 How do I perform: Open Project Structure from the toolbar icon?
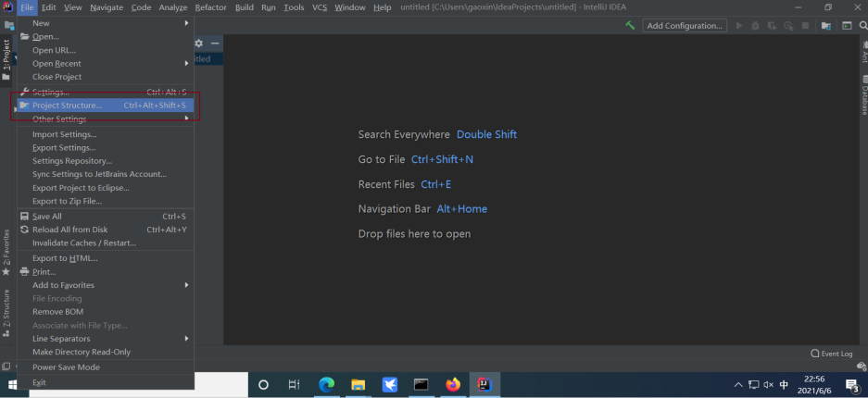point(825,26)
